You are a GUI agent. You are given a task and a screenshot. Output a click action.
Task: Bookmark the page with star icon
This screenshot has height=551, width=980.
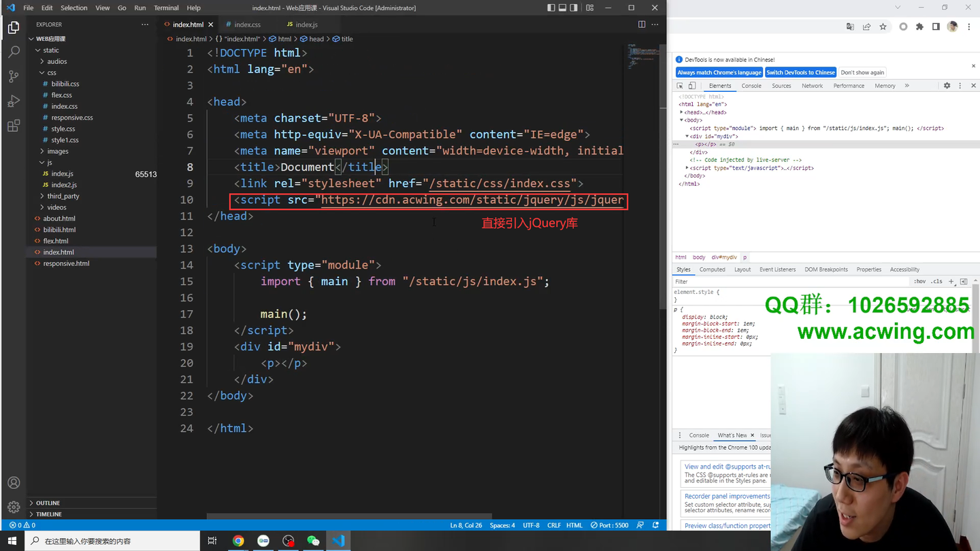point(883,27)
